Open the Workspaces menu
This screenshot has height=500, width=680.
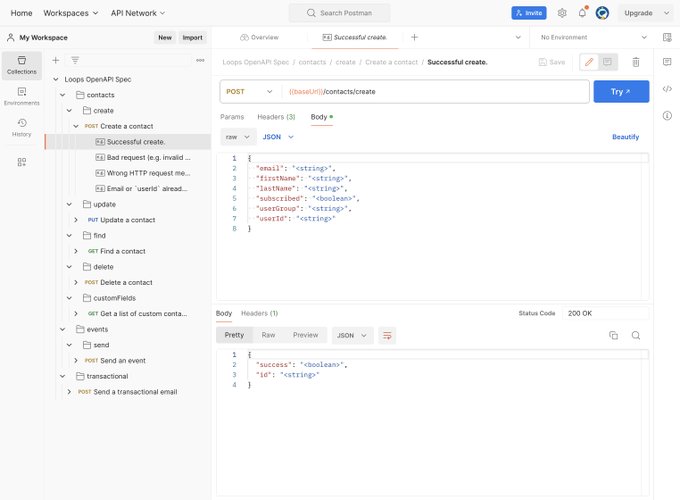(x=71, y=13)
